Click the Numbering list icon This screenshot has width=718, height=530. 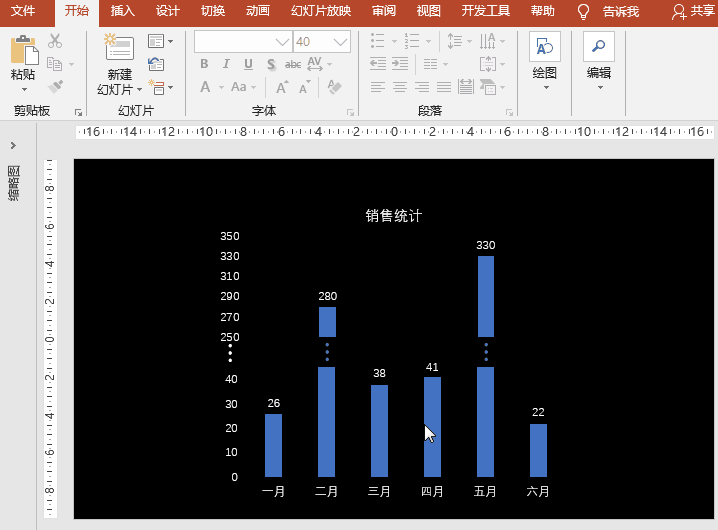[412, 41]
